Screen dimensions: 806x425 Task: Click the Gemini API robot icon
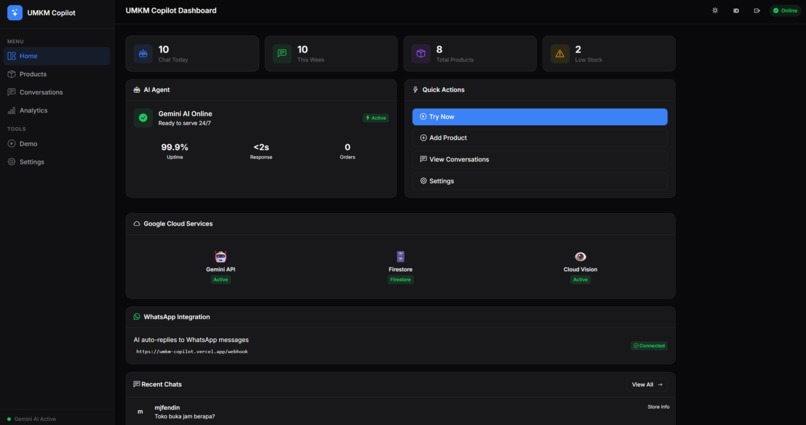[x=221, y=256]
